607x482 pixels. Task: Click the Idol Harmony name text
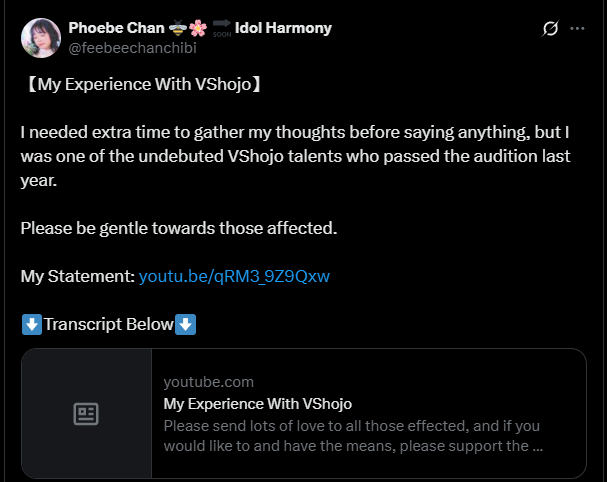tap(283, 28)
